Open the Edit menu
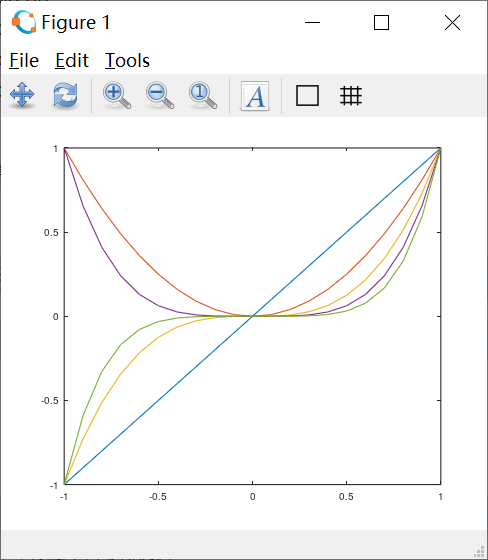Screen dimensions: 488x560 coord(72,60)
